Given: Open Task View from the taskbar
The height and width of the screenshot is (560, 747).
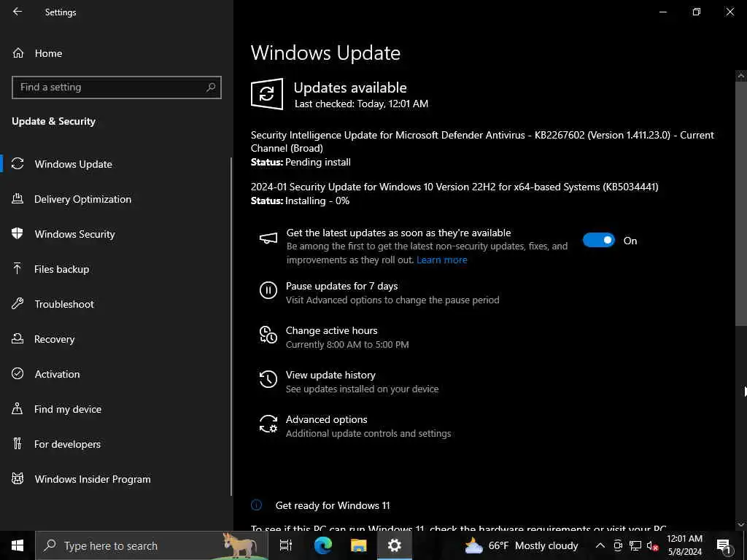Looking at the screenshot, I should 286,545.
